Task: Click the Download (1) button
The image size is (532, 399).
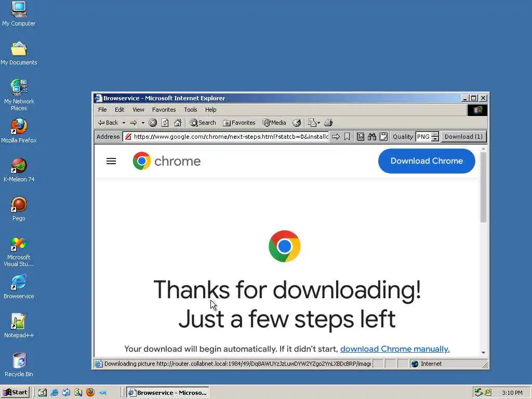Action: [x=463, y=137]
